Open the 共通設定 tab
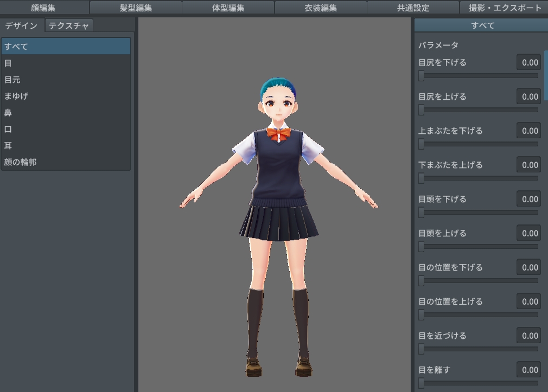 tap(413, 8)
